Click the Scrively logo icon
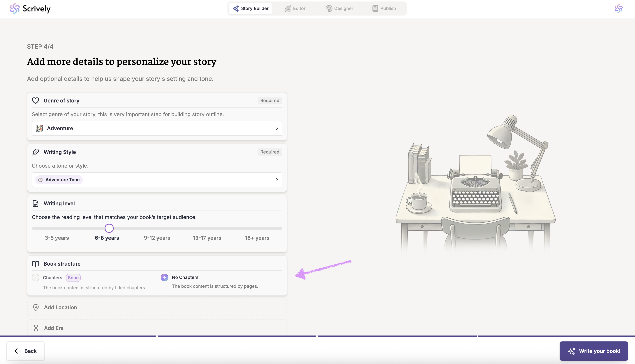The image size is (635, 364). pyautogui.click(x=14, y=9)
